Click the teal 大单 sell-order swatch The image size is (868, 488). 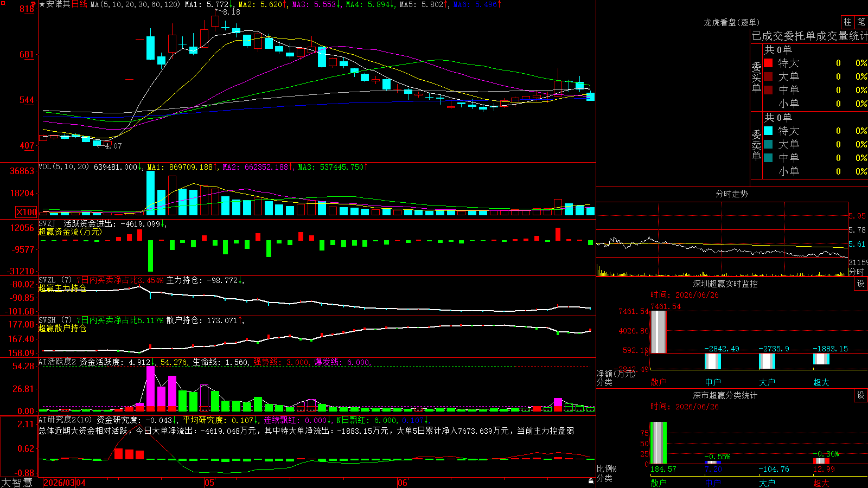click(x=768, y=144)
